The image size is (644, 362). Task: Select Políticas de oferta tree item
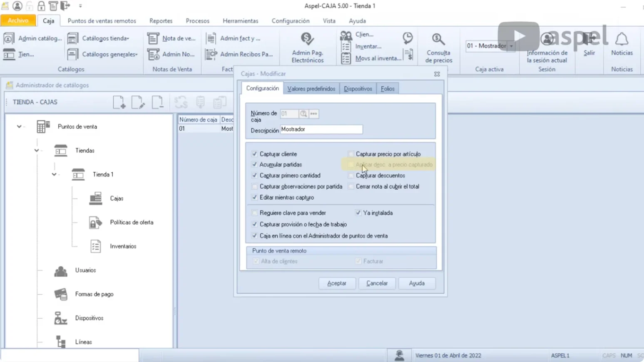click(132, 223)
